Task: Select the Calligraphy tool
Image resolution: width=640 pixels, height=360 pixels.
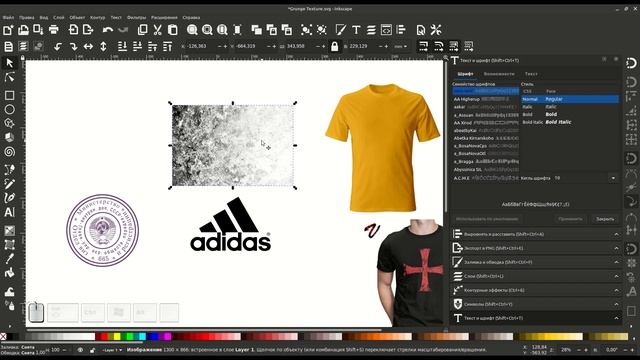Action: pyautogui.click(x=9, y=198)
